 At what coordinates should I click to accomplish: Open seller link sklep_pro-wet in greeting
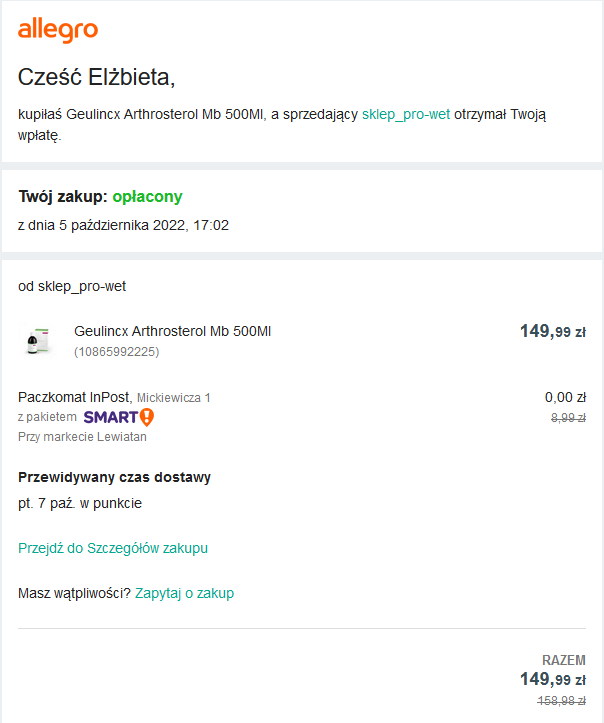click(405, 115)
